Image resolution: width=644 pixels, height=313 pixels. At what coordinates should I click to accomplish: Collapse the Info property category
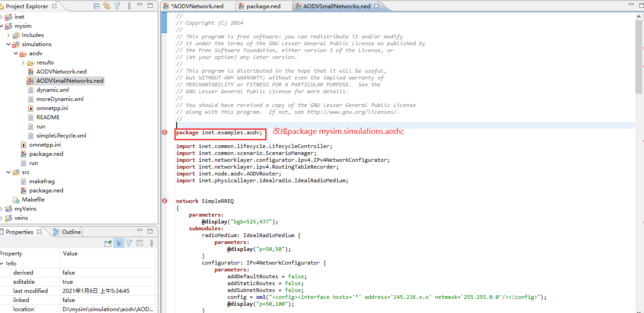(2, 264)
